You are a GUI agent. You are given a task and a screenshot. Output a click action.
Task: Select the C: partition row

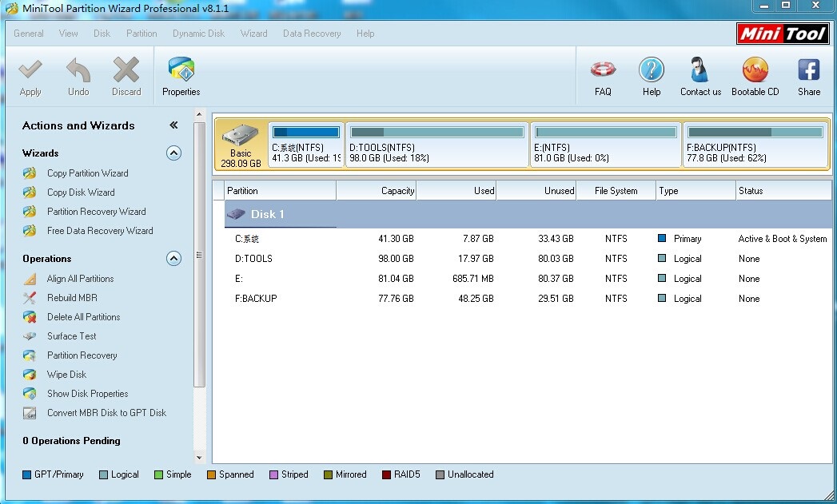pos(528,239)
